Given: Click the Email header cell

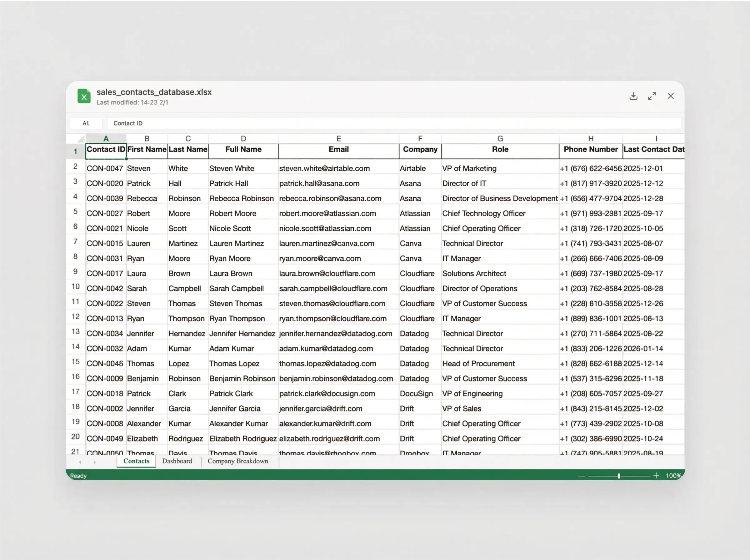Looking at the screenshot, I should tap(338, 149).
